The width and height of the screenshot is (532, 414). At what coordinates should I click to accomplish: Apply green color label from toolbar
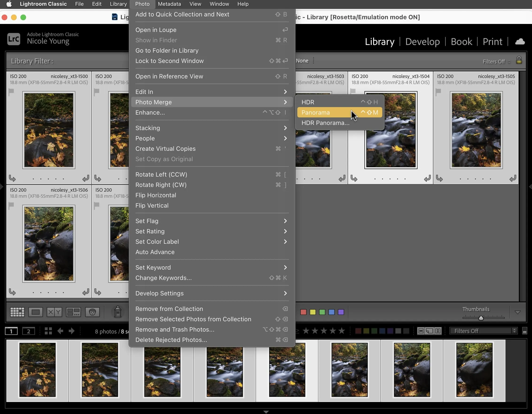[x=322, y=312]
